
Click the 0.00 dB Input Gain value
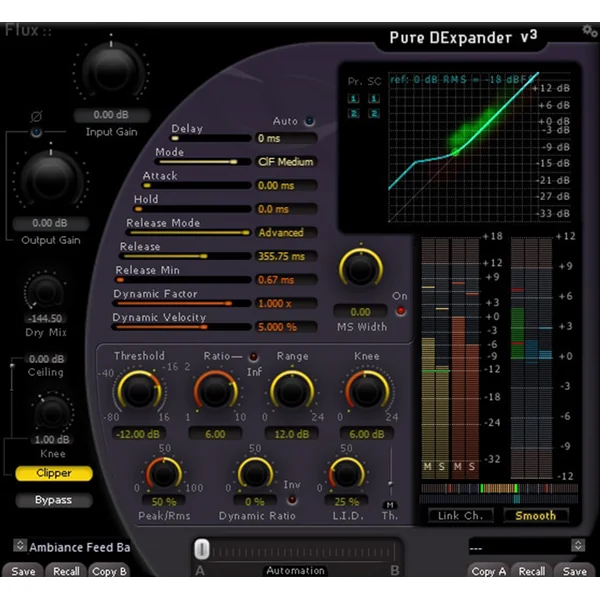[111, 115]
